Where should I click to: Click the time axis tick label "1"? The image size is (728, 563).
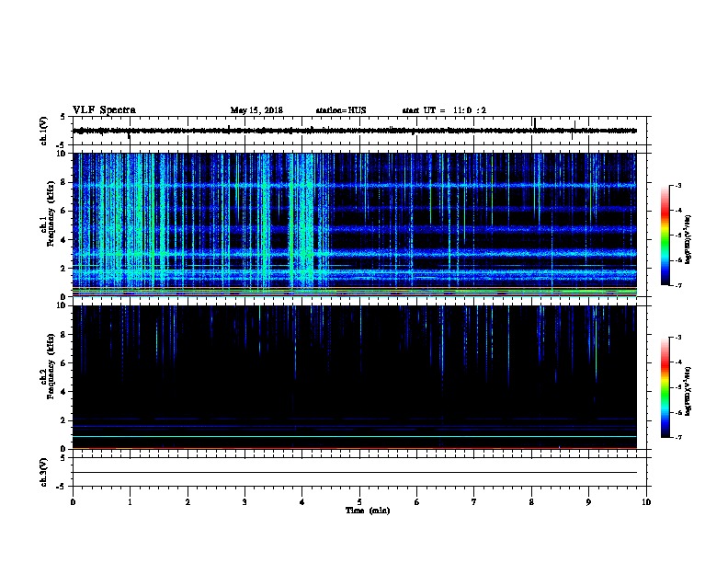130,501
